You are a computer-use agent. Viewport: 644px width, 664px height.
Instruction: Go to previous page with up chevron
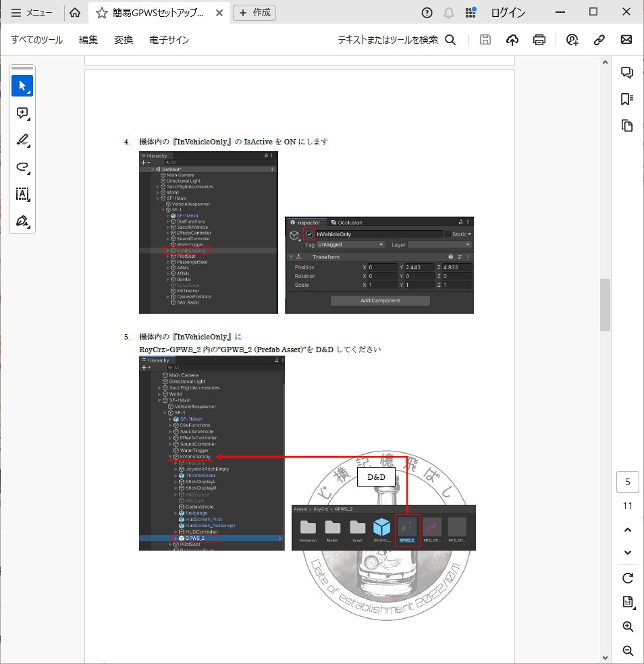628,530
